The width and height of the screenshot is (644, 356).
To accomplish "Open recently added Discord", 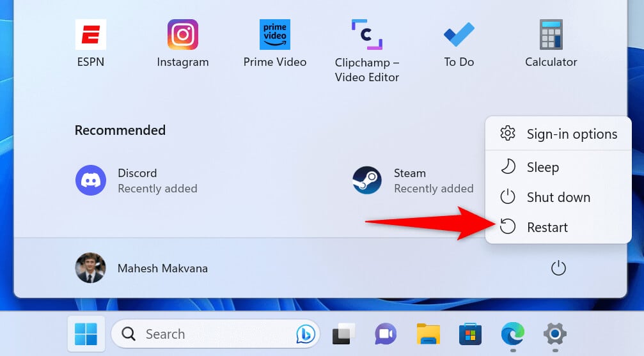I will coord(136,181).
